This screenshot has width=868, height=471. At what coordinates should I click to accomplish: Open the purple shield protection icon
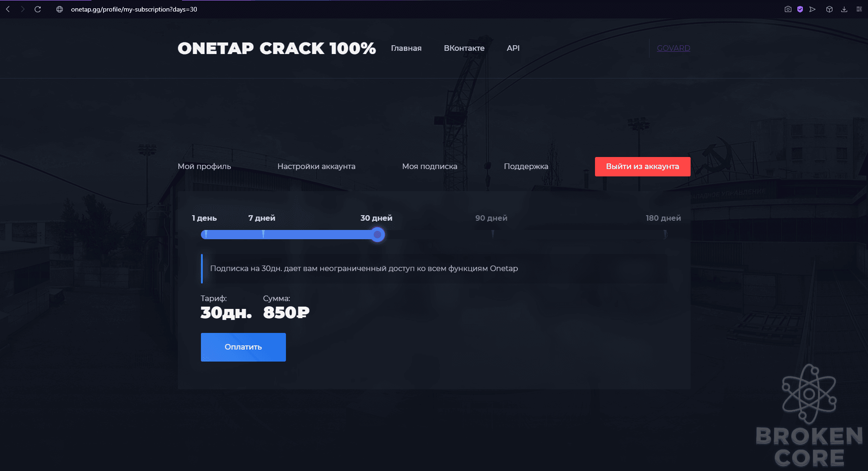coord(800,9)
